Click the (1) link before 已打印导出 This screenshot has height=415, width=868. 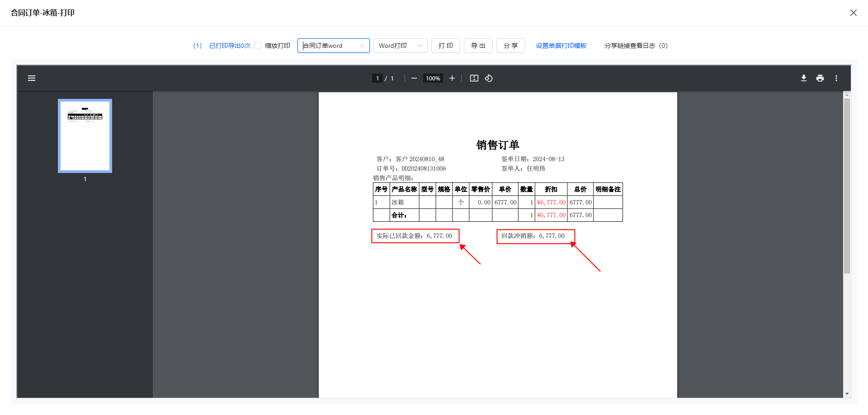(197, 46)
